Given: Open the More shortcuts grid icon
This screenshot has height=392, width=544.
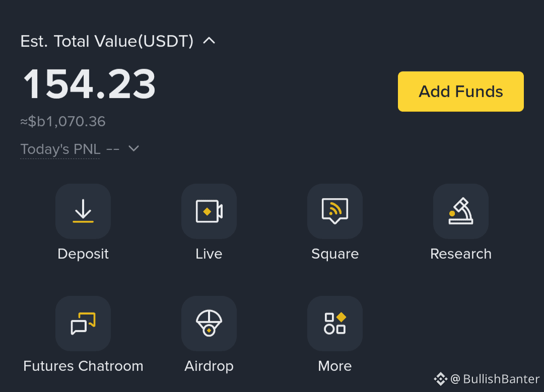Looking at the screenshot, I should [x=335, y=324].
